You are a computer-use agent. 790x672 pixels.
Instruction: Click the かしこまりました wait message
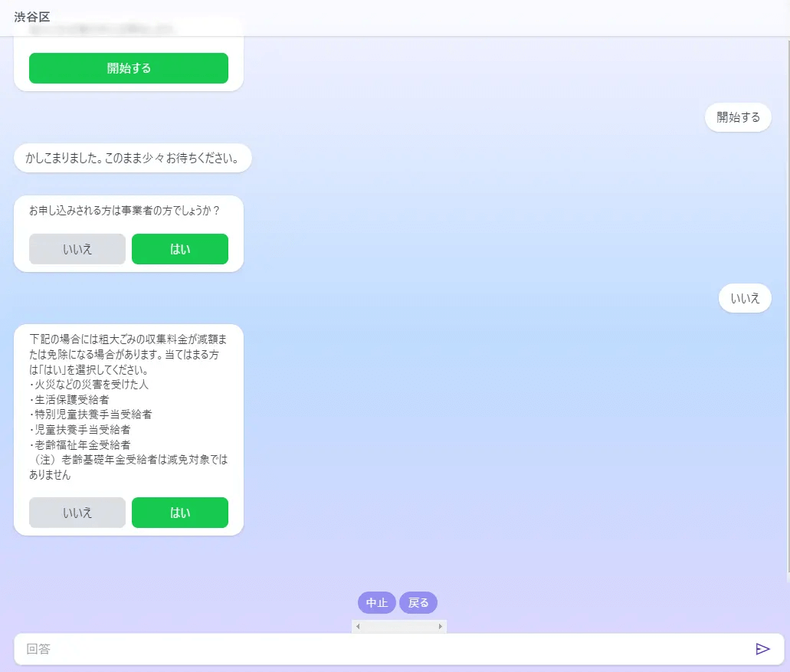(133, 158)
